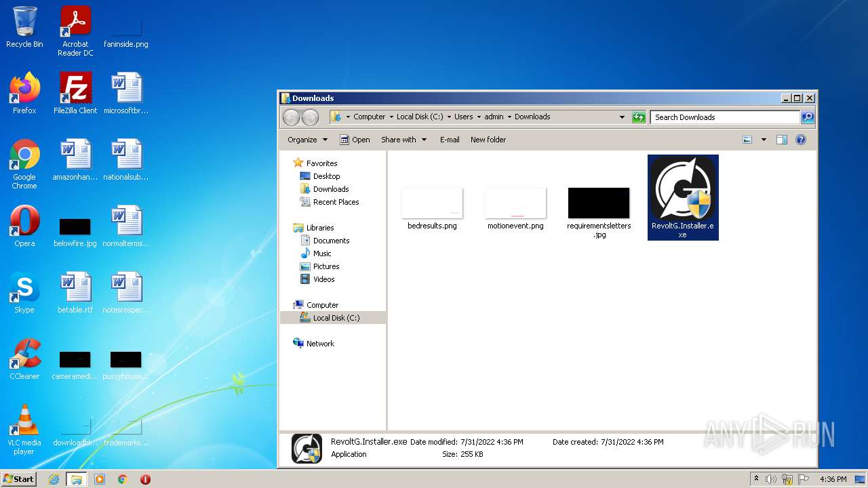The width and height of the screenshot is (868, 488).
Task: Select amazonhan... Word document icon
Action: (75, 160)
